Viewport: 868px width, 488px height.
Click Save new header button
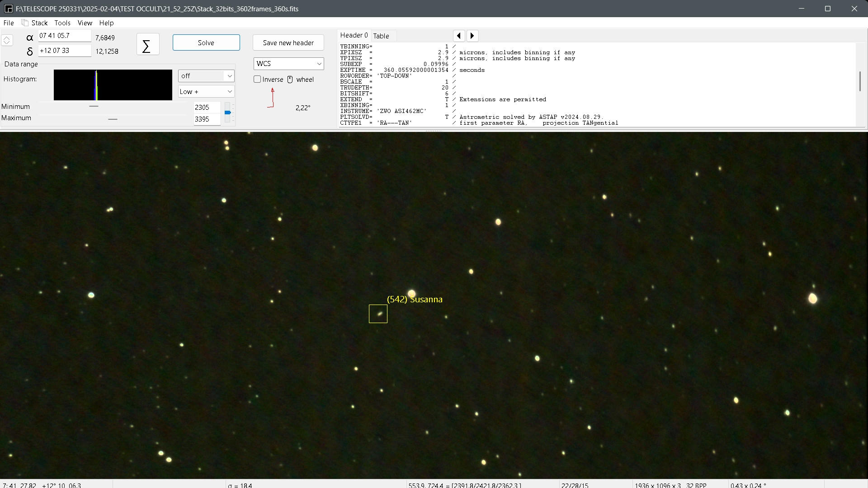(288, 42)
